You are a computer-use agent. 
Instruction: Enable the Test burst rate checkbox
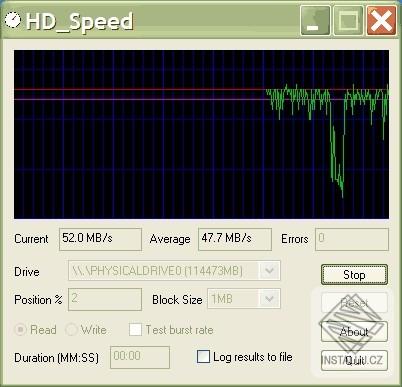pyautogui.click(x=135, y=330)
